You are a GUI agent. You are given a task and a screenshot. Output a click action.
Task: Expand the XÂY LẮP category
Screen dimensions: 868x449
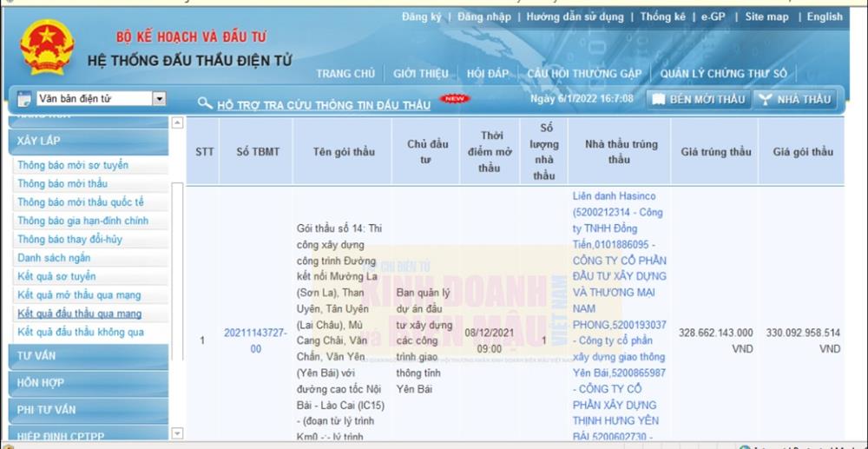[39, 141]
